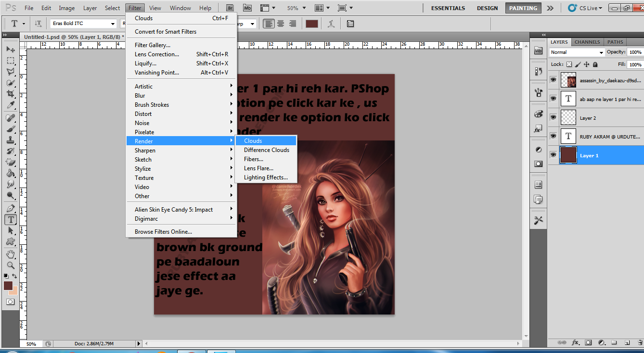The image size is (644, 353).
Task: Choose Clouds in the Render submenu
Action: [x=266, y=140]
